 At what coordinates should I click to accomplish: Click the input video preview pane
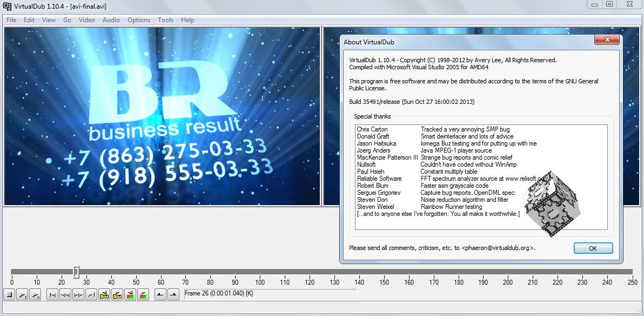[x=162, y=116]
